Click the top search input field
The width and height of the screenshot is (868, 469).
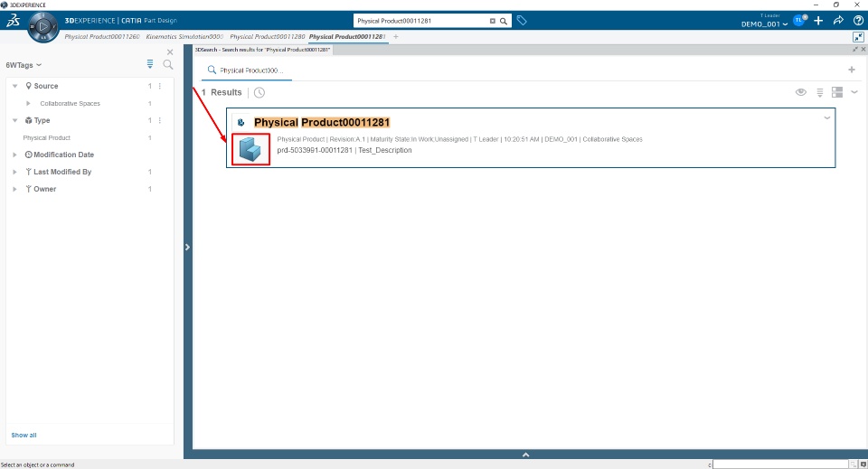[x=420, y=21]
